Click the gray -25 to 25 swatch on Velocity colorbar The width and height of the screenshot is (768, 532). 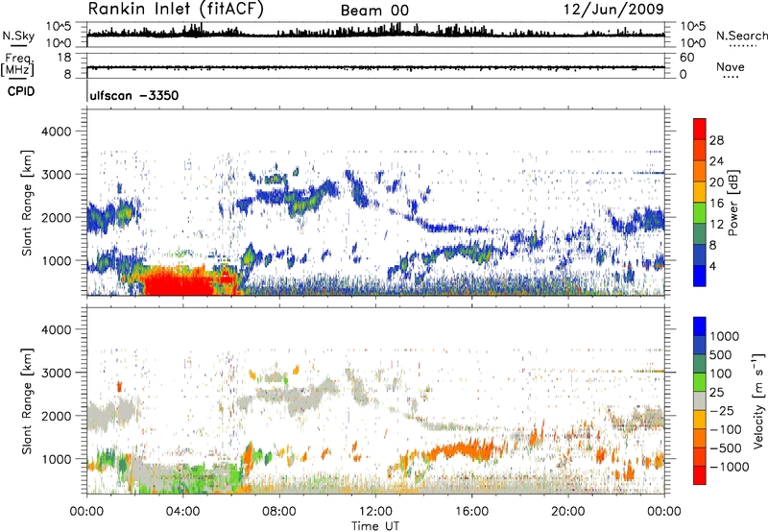point(700,400)
